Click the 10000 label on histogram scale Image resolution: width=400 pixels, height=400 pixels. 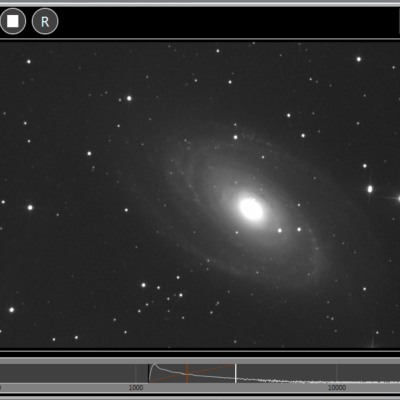[x=337, y=388]
